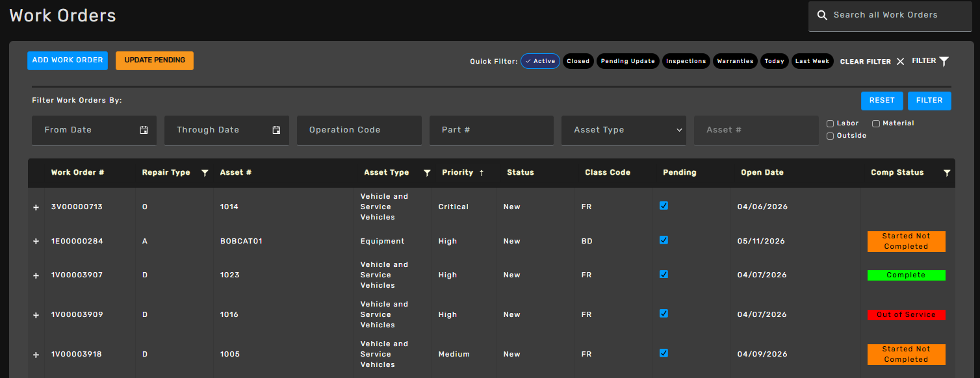Uncheck Pending for work order 1V00003907
The height and width of the screenshot is (378, 980).
(x=664, y=273)
